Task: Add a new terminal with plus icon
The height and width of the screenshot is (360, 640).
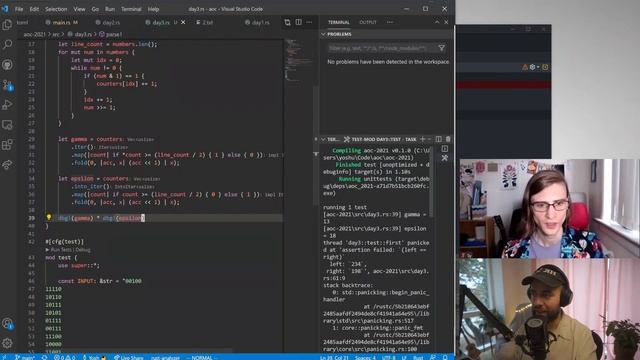Action: point(423,139)
